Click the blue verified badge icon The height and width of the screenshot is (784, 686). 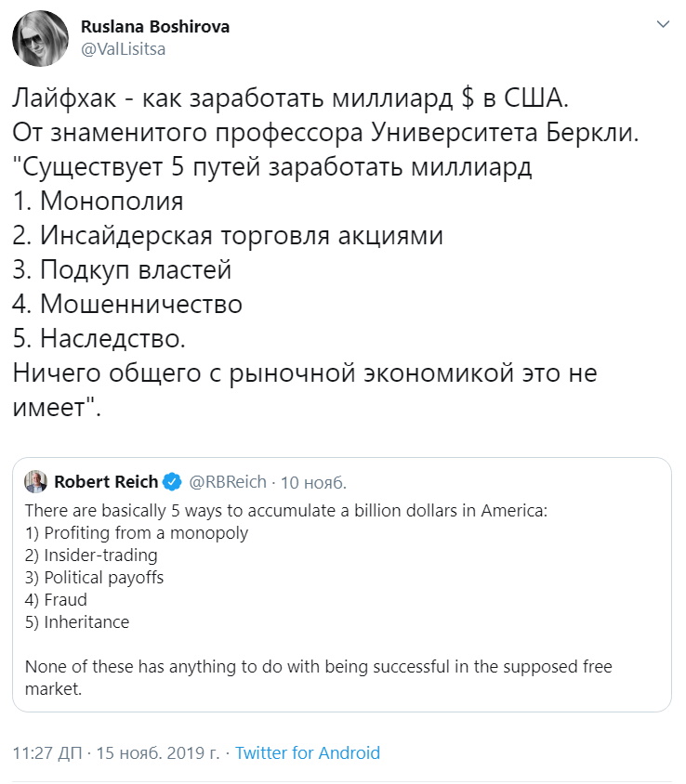point(172,481)
